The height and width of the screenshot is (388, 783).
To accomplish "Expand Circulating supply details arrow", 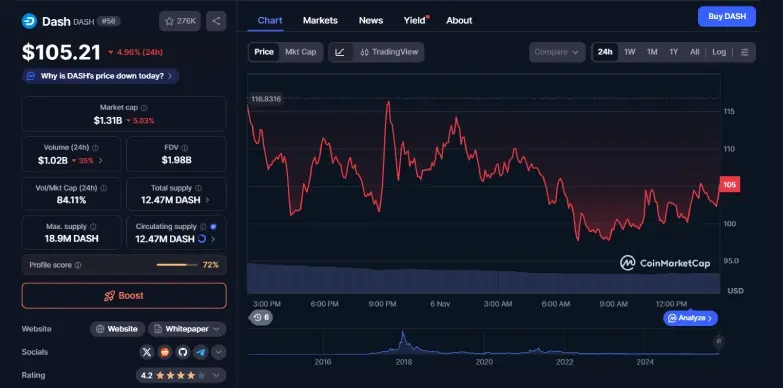I will click(x=213, y=239).
